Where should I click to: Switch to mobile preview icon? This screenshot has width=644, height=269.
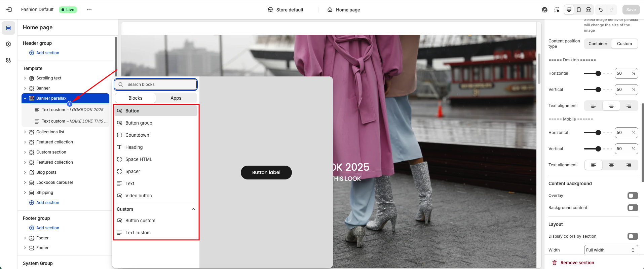(578, 10)
